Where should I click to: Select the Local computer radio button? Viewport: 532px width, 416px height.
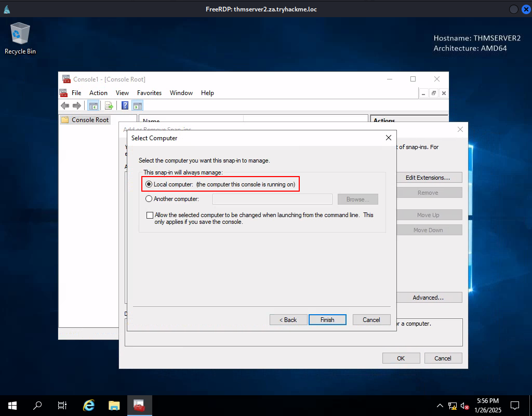pyautogui.click(x=149, y=184)
